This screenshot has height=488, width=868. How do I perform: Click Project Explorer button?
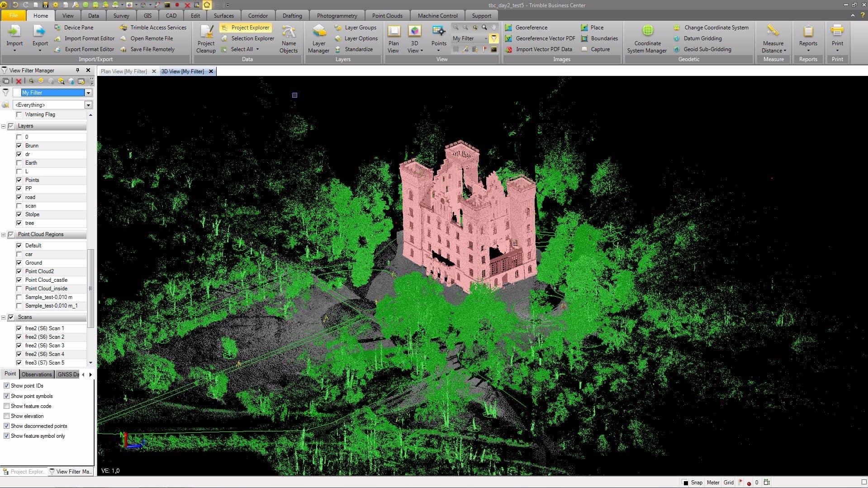pyautogui.click(x=246, y=28)
